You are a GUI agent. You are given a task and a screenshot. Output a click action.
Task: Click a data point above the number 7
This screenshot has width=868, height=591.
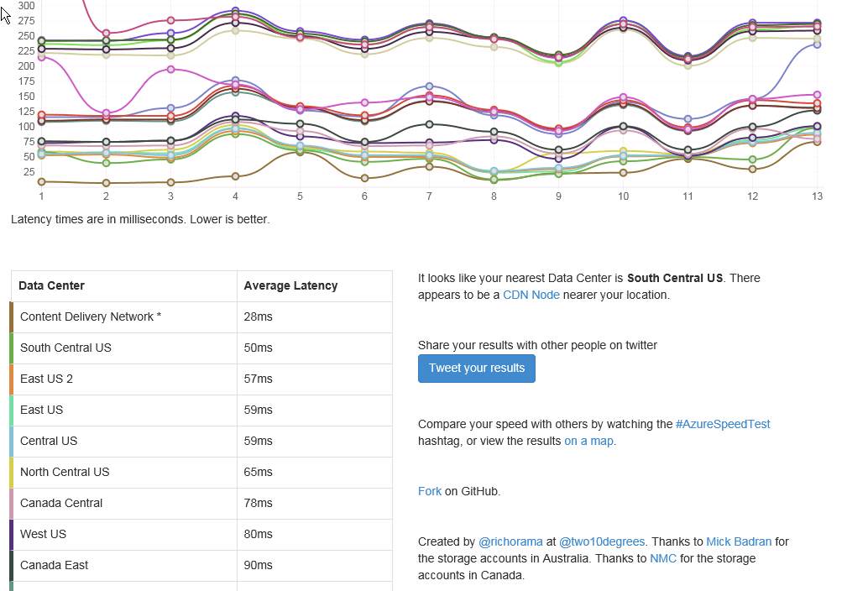click(x=429, y=86)
